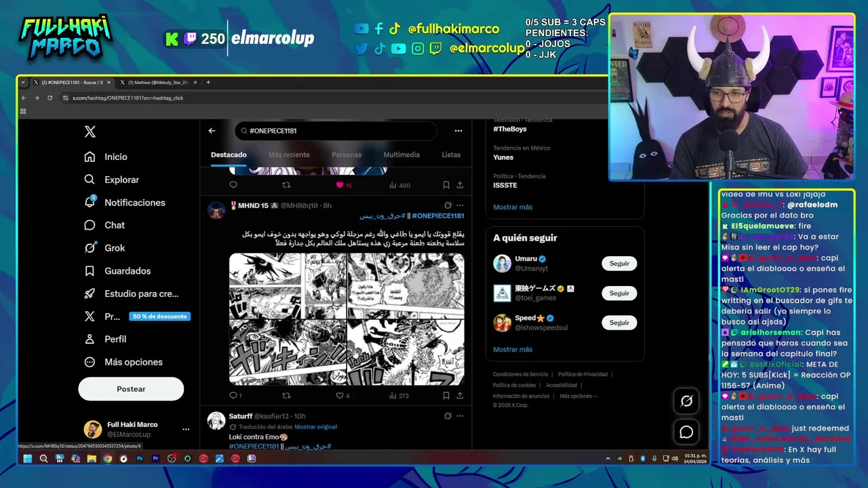Open the Más opciones circle icon
The image size is (868, 488).
(x=90, y=362)
